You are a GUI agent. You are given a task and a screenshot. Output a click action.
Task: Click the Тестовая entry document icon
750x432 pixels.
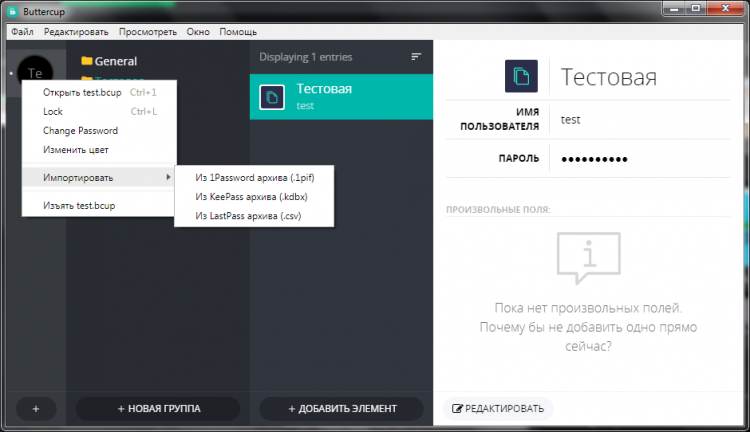click(272, 97)
